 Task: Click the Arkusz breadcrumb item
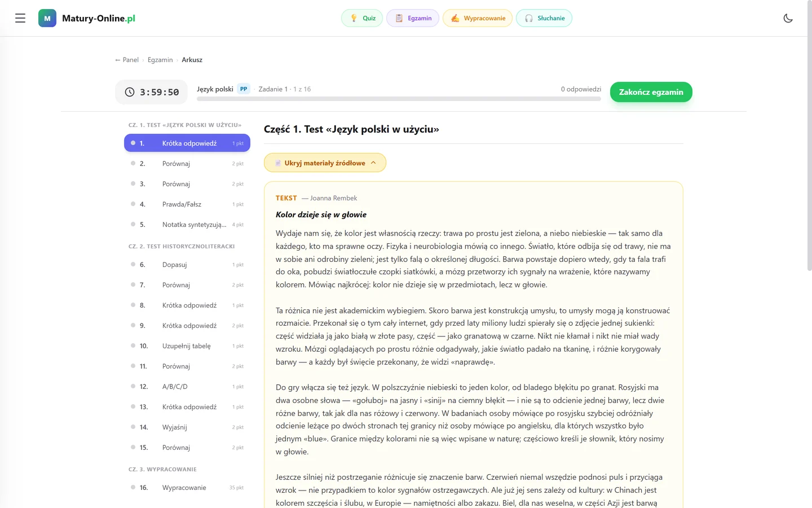click(192, 60)
